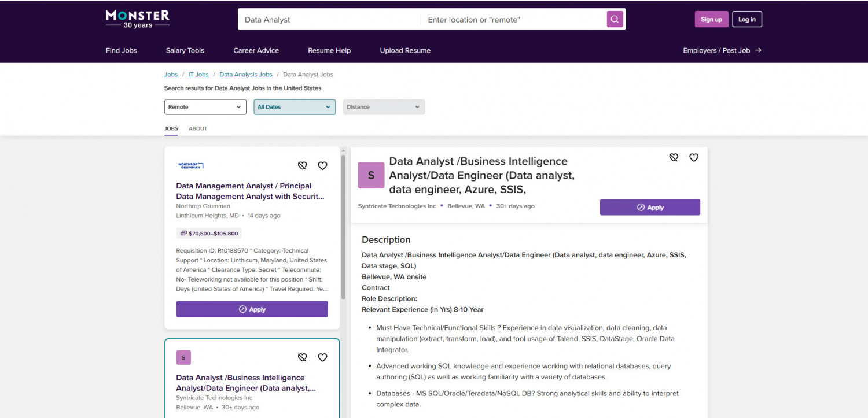Click 'Relevant Experience (in Yrs) 8-10 Year'
The width and height of the screenshot is (868, 418).
422,309
